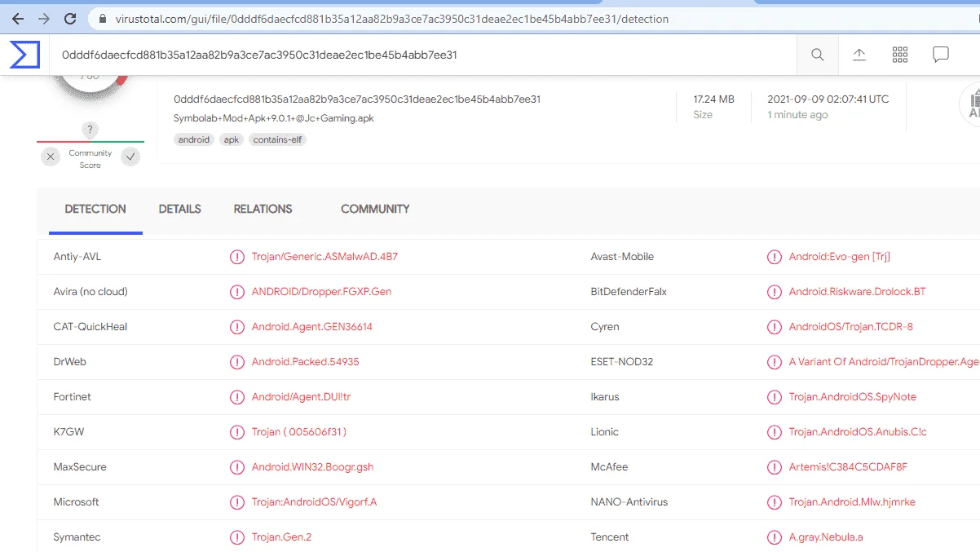Viewport: 980px width, 552px height.
Task: Click the Tencent engine name
Action: (x=610, y=537)
